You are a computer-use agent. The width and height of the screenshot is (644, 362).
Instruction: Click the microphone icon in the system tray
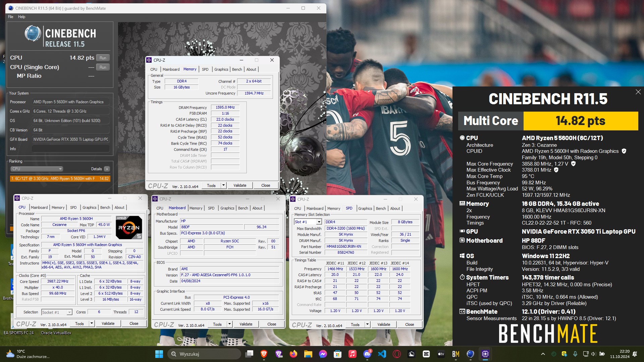(x=575, y=354)
